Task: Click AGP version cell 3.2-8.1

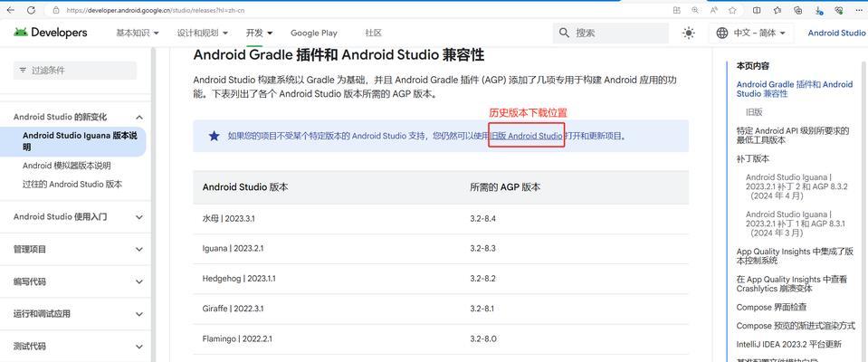Action: click(x=482, y=309)
